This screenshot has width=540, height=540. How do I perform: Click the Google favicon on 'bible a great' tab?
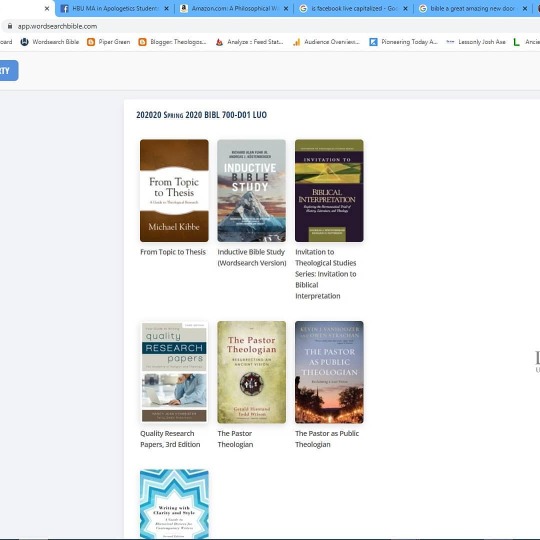[x=423, y=9]
